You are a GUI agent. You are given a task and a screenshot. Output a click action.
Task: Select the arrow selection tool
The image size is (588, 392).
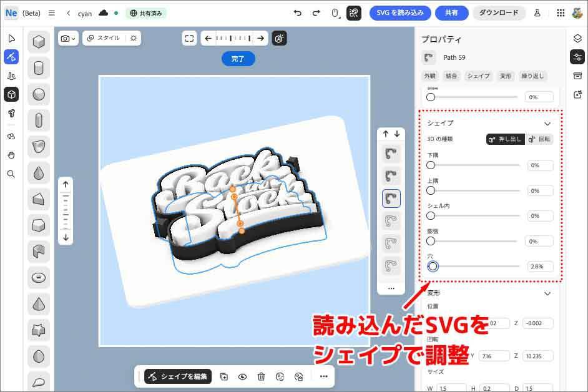click(11, 38)
